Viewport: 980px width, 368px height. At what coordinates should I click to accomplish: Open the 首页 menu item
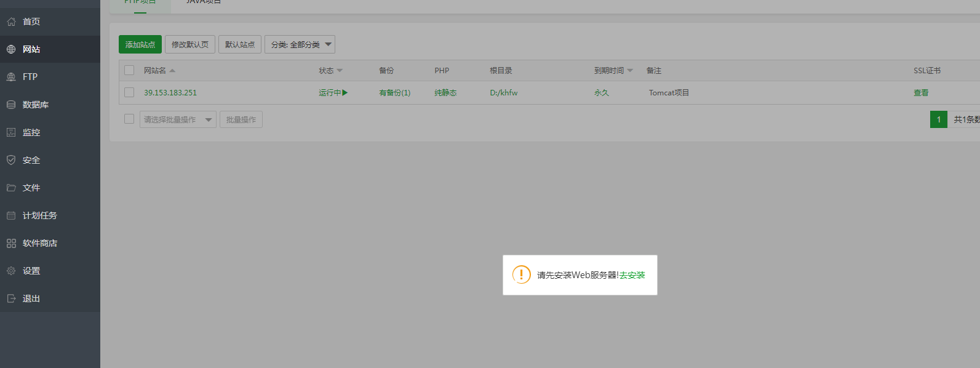click(x=50, y=22)
